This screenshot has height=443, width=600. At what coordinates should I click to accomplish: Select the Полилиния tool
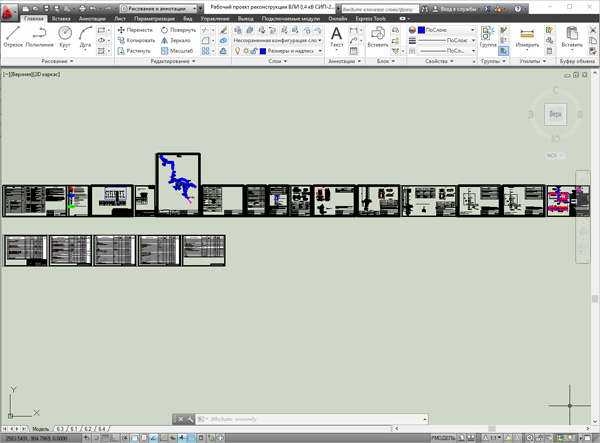[x=39, y=37]
